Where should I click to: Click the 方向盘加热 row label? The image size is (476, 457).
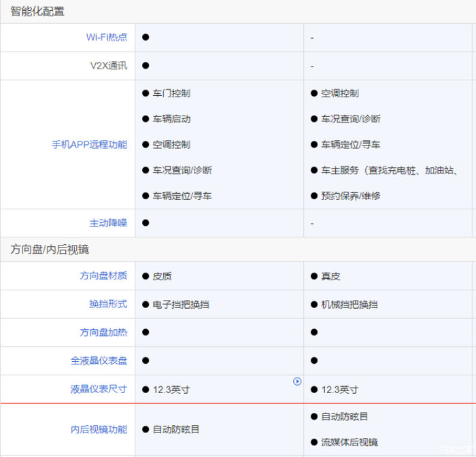point(103,333)
